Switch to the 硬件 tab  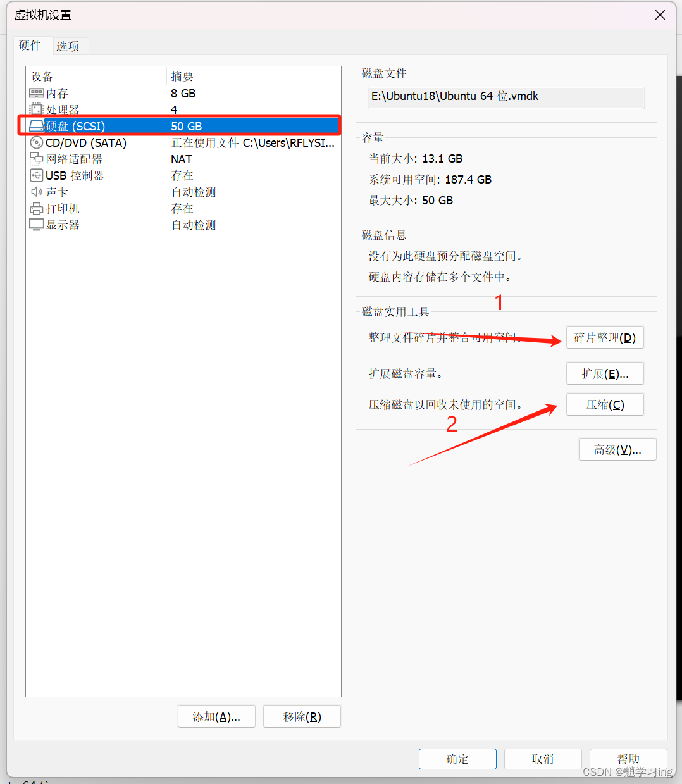click(x=30, y=46)
